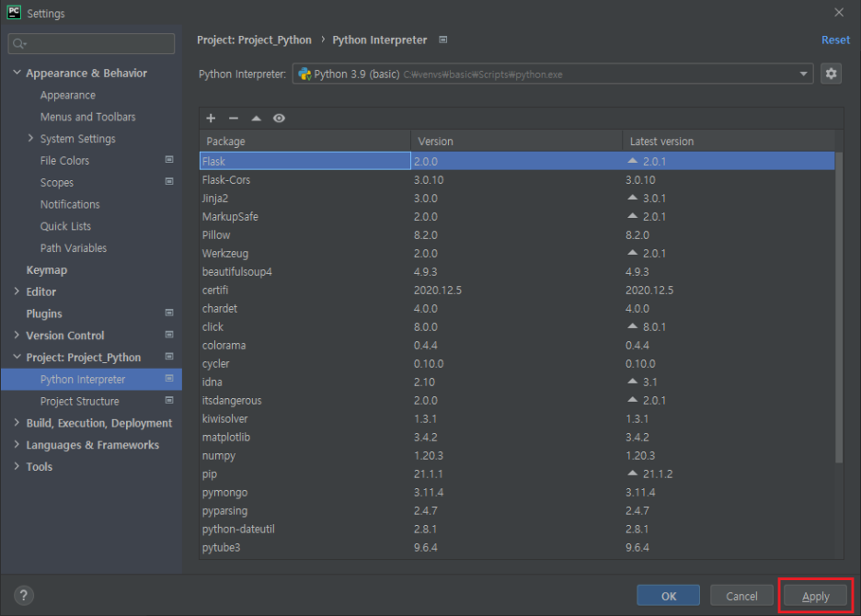Click the upgrade arrow in idna row
The image size is (861, 616).
point(633,382)
